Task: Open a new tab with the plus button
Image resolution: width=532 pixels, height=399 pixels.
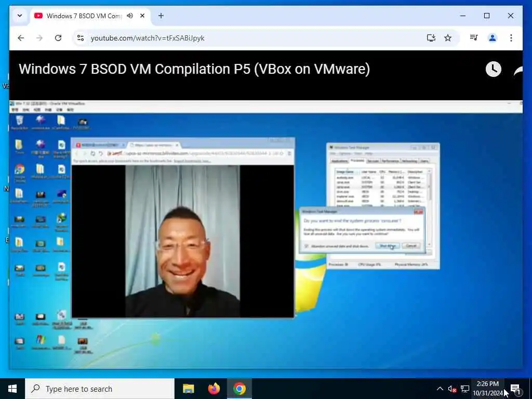Action: [x=161, y=16]
